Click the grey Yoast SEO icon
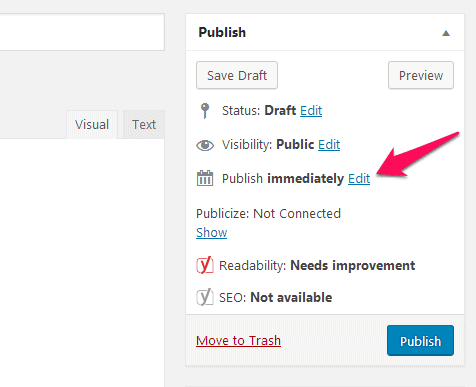This screenshot has height=387, width=476. click(205, 297)
